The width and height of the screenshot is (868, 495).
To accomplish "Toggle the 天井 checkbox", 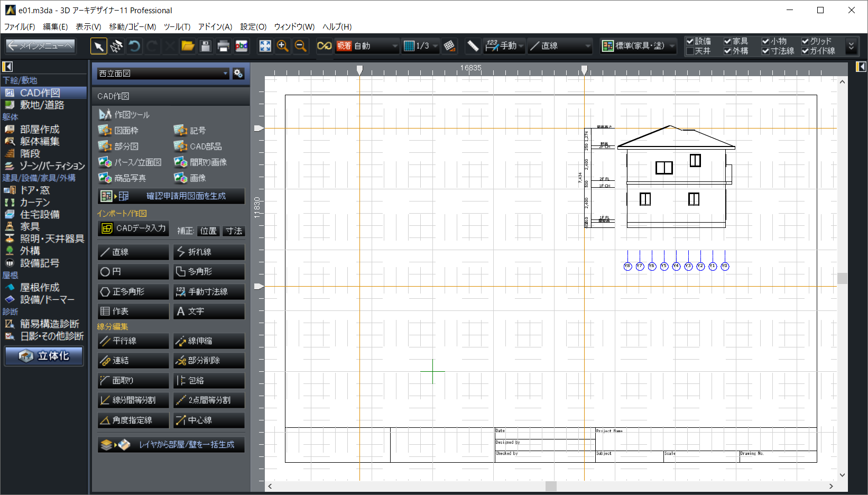I will 690,51.
